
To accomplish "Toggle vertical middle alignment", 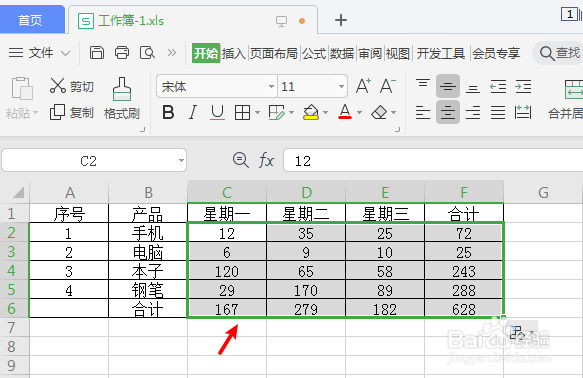I will [448, 86].
